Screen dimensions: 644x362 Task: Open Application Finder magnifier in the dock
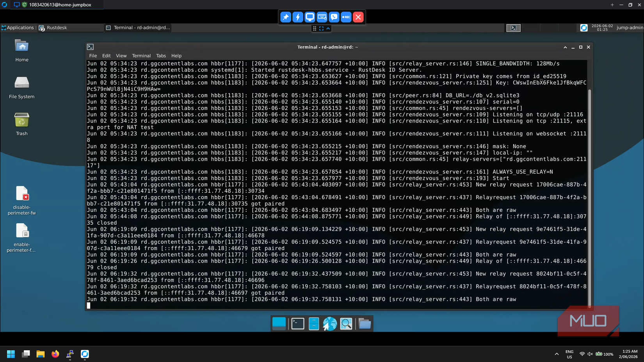346,324
